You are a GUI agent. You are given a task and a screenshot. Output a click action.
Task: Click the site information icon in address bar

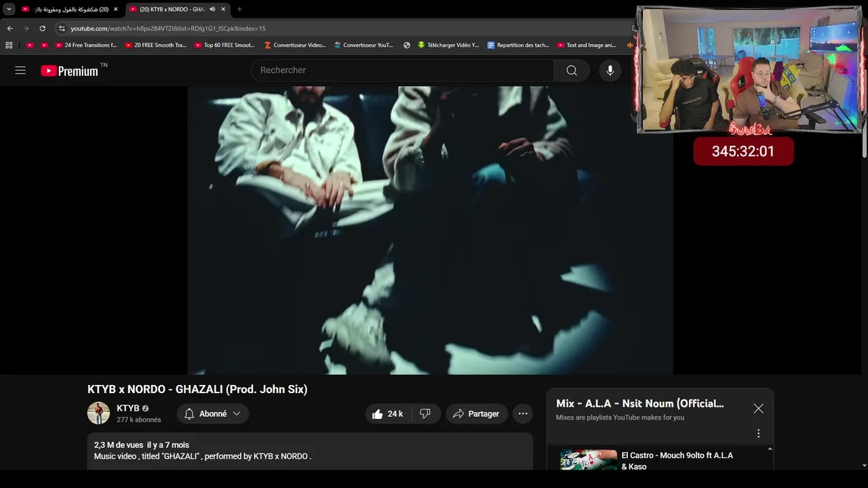[x=62, y=28]
